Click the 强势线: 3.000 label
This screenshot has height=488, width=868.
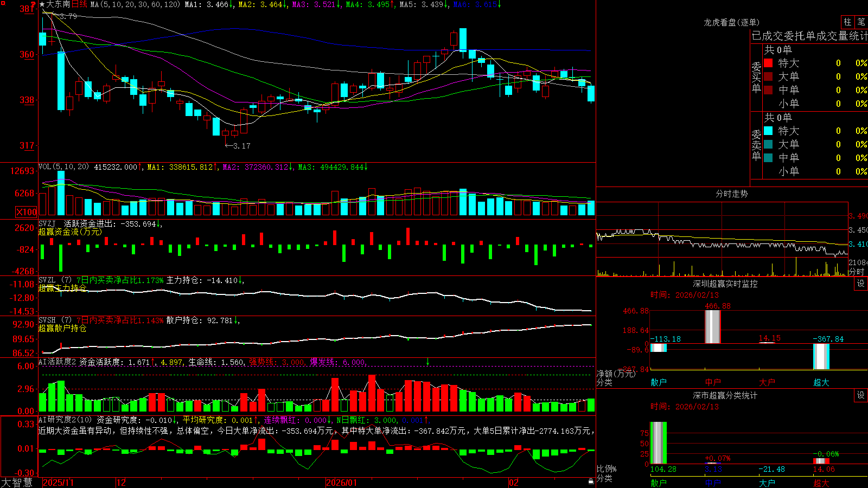pos(277,362)
